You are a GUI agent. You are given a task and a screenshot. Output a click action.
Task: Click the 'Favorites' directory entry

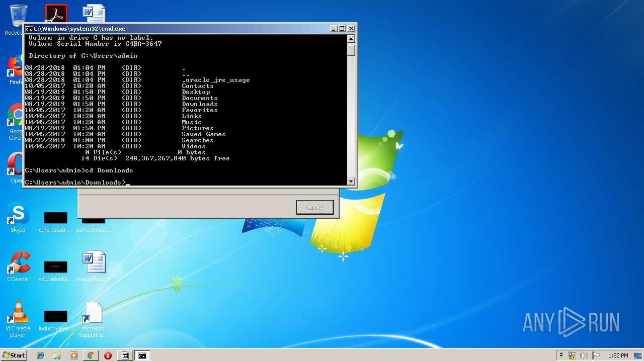(200, 110)
